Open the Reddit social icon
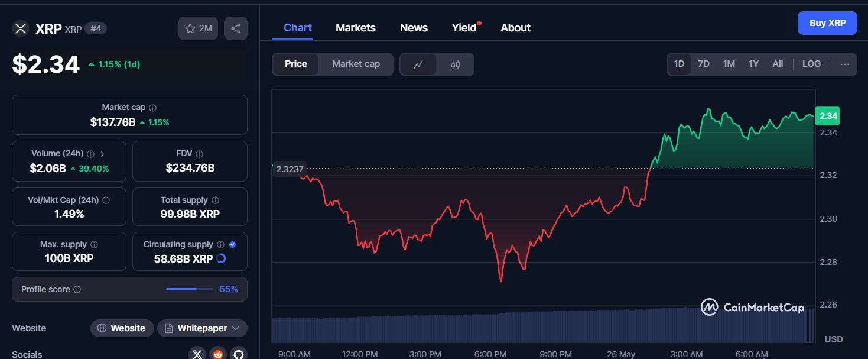The height and width of the screenshot is (359, 868). pyautogui.click(x=218, y=354)
